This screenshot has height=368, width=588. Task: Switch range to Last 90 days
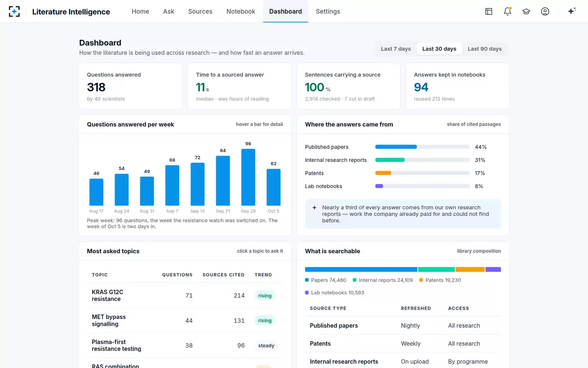point(485,49)
